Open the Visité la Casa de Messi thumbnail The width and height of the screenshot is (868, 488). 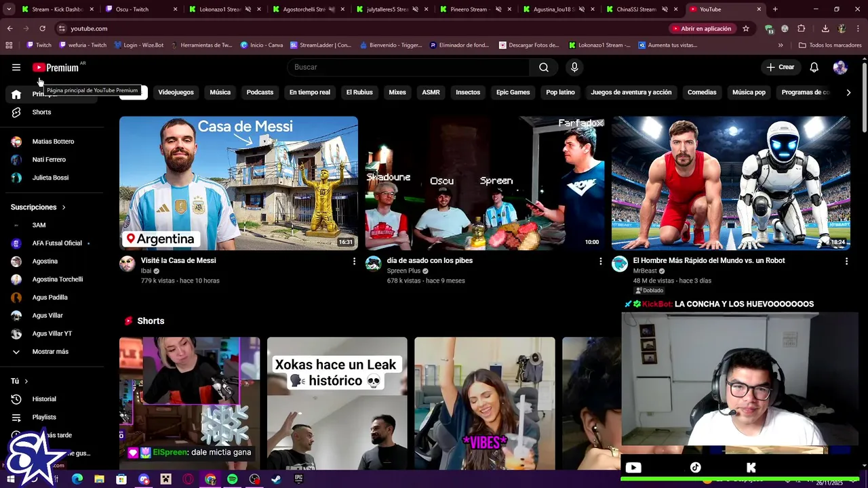point(239,183)
